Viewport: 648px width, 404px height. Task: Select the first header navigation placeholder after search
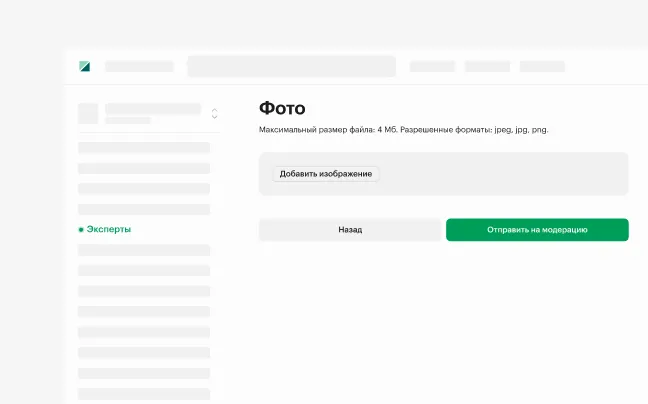(x=432, y=67)
